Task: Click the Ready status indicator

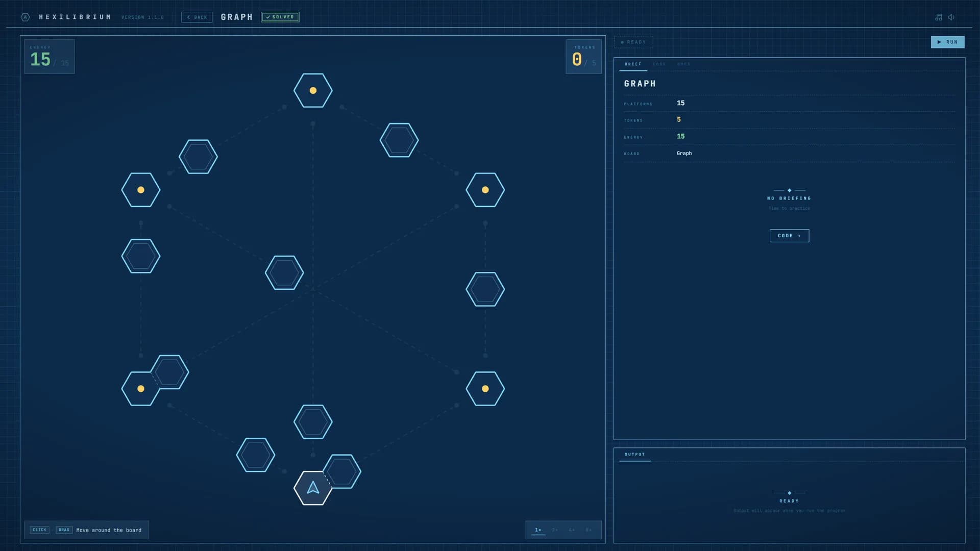Action: click(x=633, y=42)
